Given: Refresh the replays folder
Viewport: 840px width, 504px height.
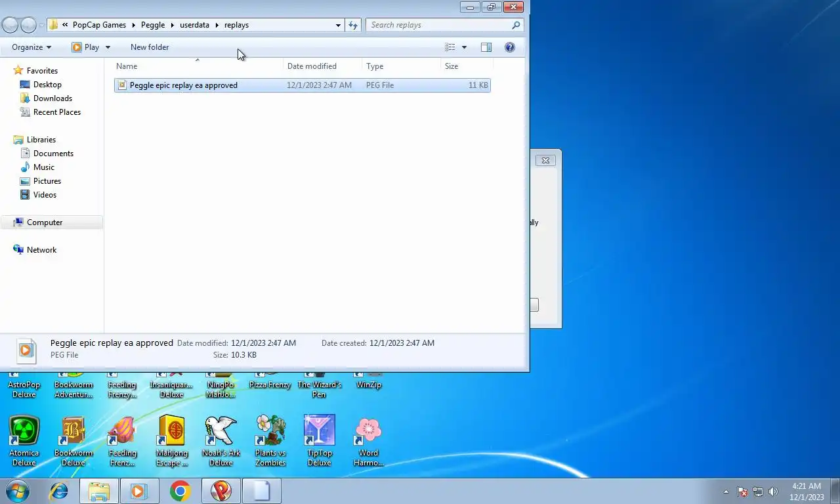Looking at the screenshot, I should coord(353,25).
